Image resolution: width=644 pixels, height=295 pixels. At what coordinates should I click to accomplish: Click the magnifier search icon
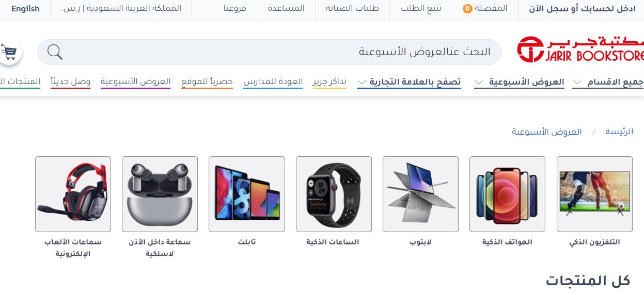click(55, 52)
